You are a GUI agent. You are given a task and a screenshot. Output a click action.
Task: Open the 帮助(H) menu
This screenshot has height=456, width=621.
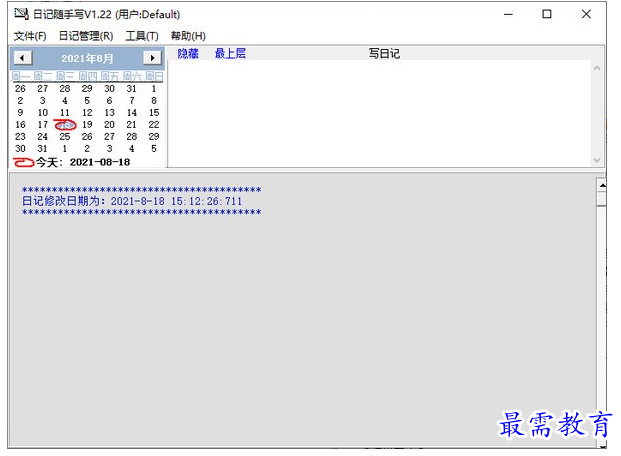(x=188, y=36)
